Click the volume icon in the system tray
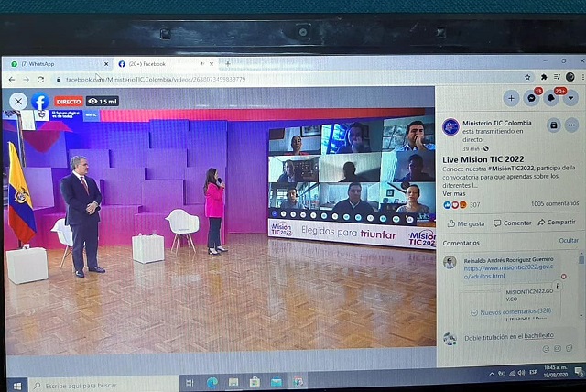This screenshot has height=392, width=586. (522, 373)
